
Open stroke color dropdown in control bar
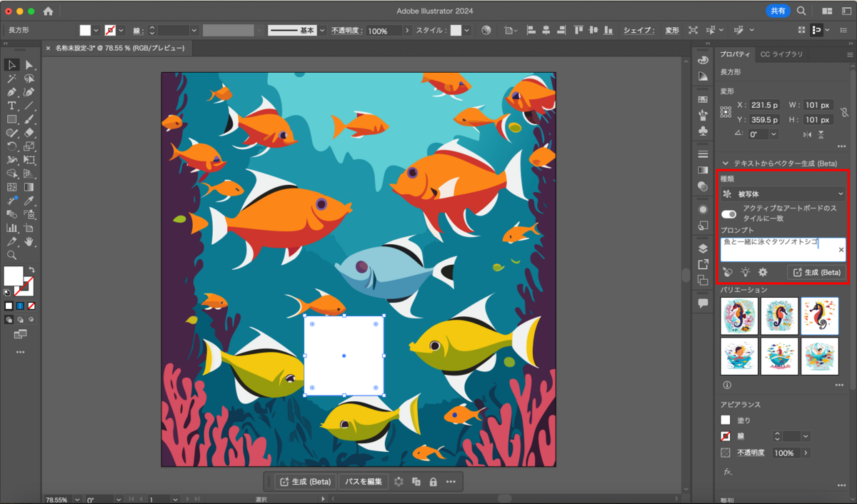click(x=121, y=31)
